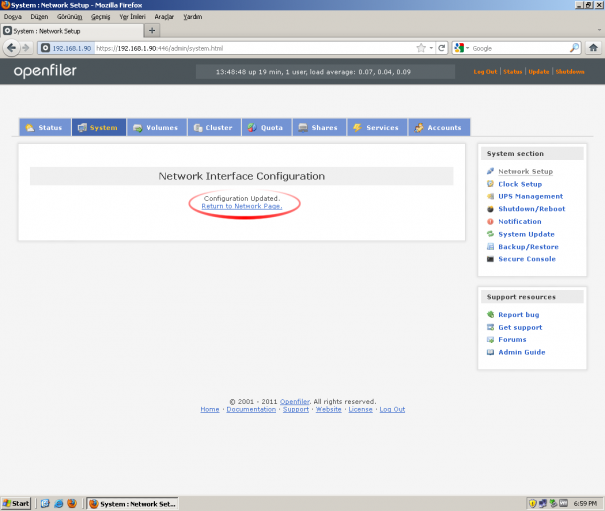
Task: Go to the Cluster tab
Action: point(214,127)
